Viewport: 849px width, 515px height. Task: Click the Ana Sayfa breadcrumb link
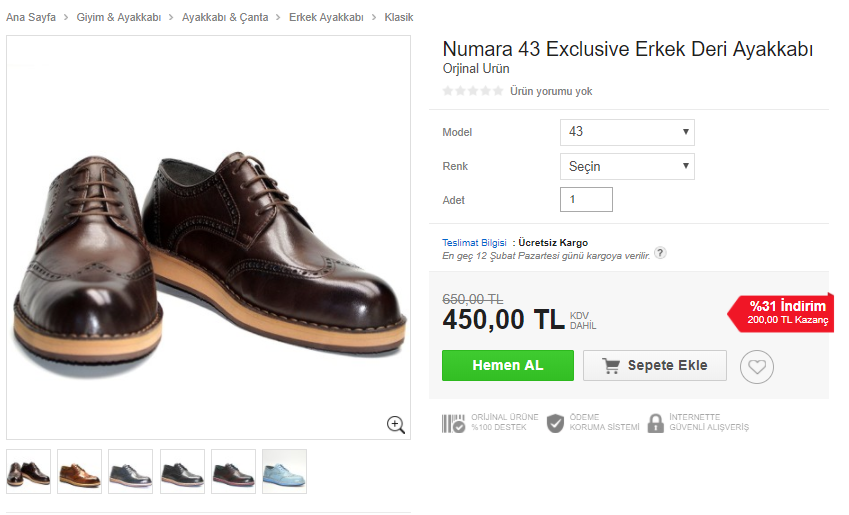[31, 18]
